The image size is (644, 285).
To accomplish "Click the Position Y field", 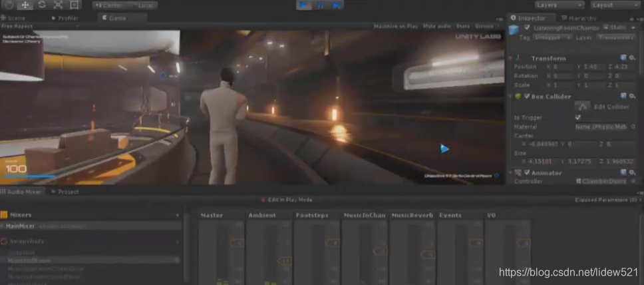I will (593, 67).
